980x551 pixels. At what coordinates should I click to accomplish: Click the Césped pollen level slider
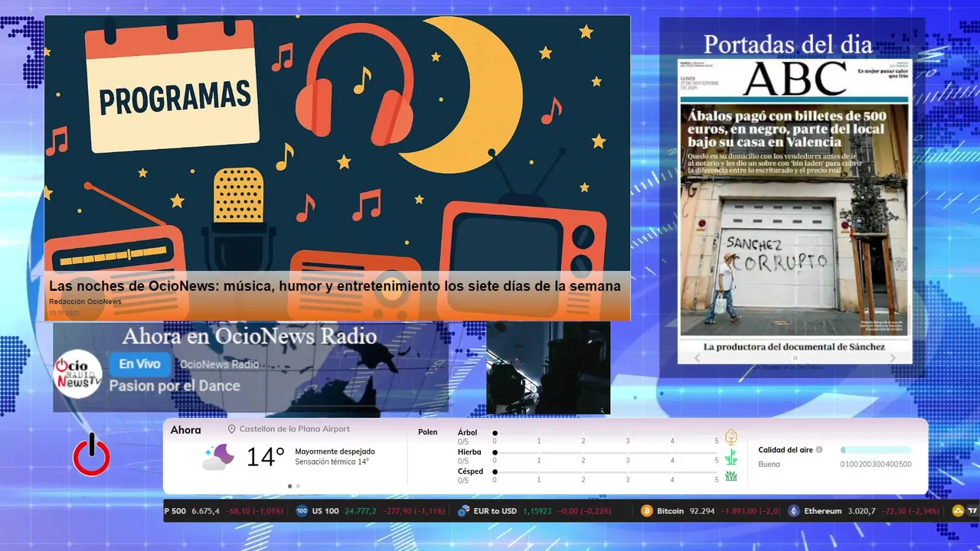click(x=606, y=472)
